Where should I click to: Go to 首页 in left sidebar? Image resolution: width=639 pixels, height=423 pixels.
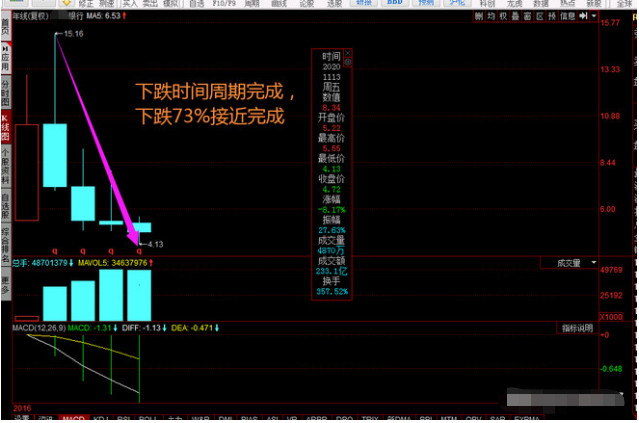pyautogui.click(x=5, y=26)
